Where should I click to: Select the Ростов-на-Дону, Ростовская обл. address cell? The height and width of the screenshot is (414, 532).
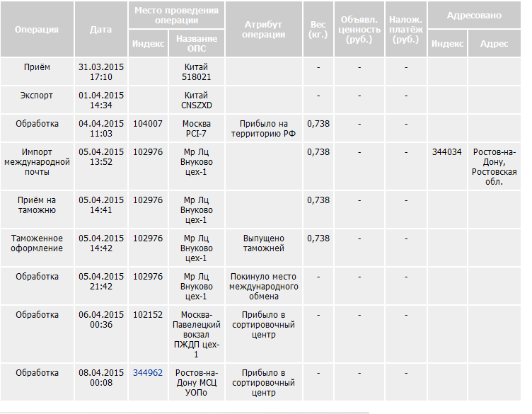pos(494,166)
